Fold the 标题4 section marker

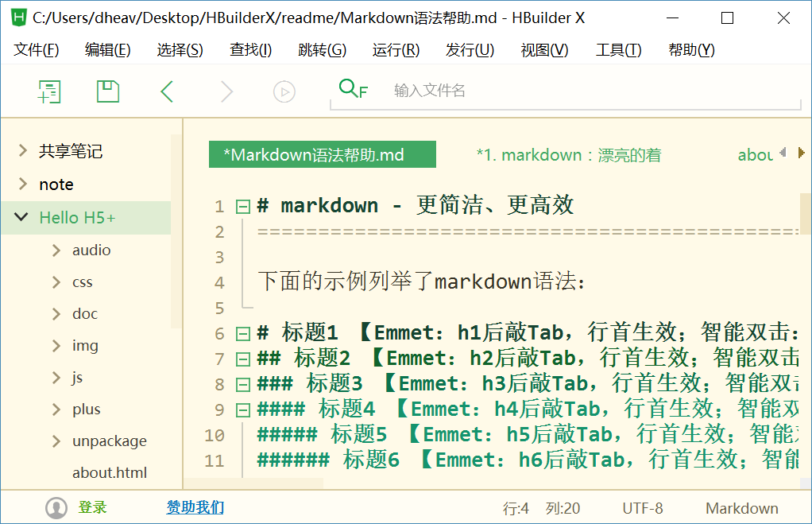(x=242, y=409)
